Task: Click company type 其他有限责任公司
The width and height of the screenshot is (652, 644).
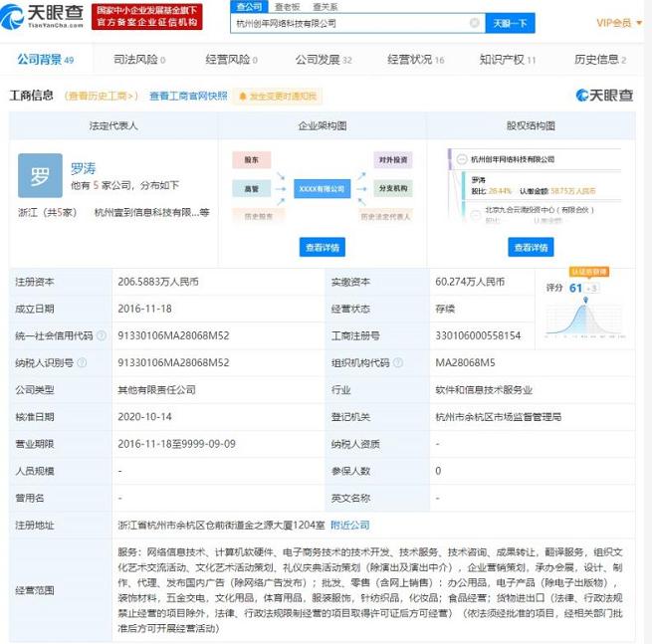Action: 156,390
